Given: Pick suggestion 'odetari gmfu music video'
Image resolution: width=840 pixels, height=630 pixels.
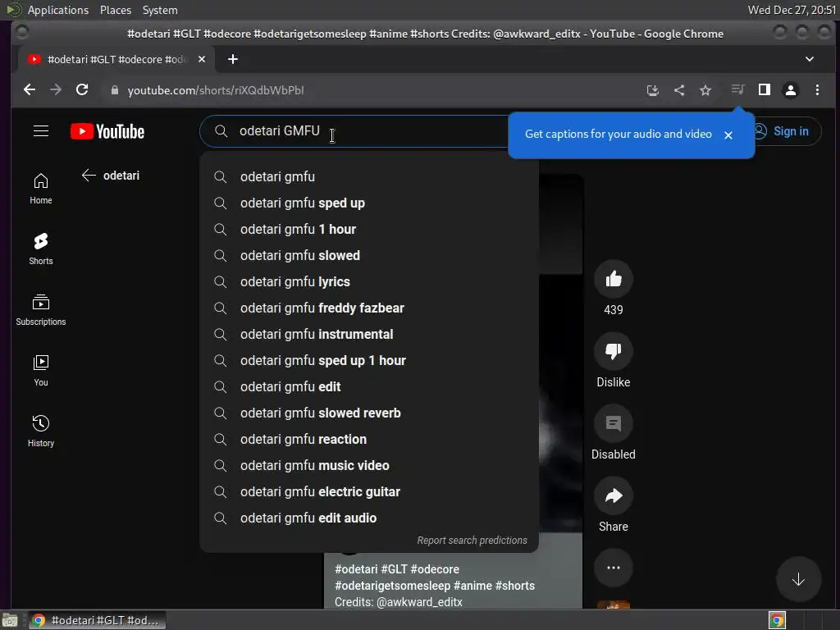Looking at the screenshot, I should 369,465.
